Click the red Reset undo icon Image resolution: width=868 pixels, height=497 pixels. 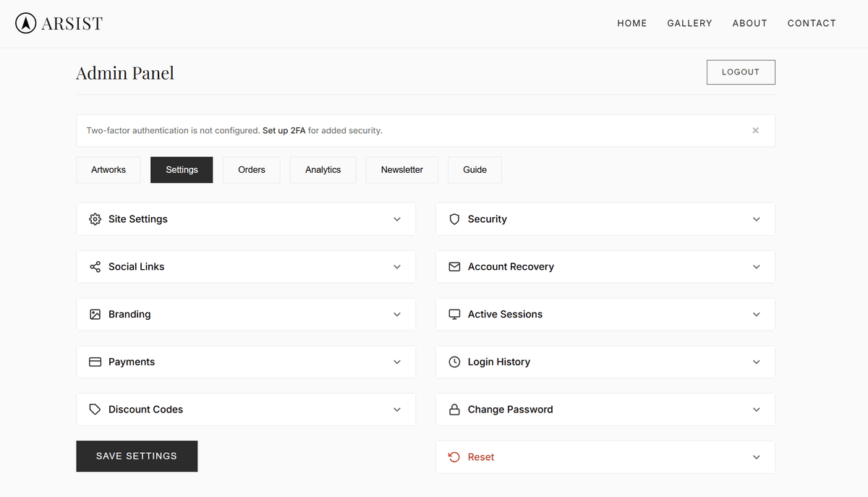(x=454, y=456)
